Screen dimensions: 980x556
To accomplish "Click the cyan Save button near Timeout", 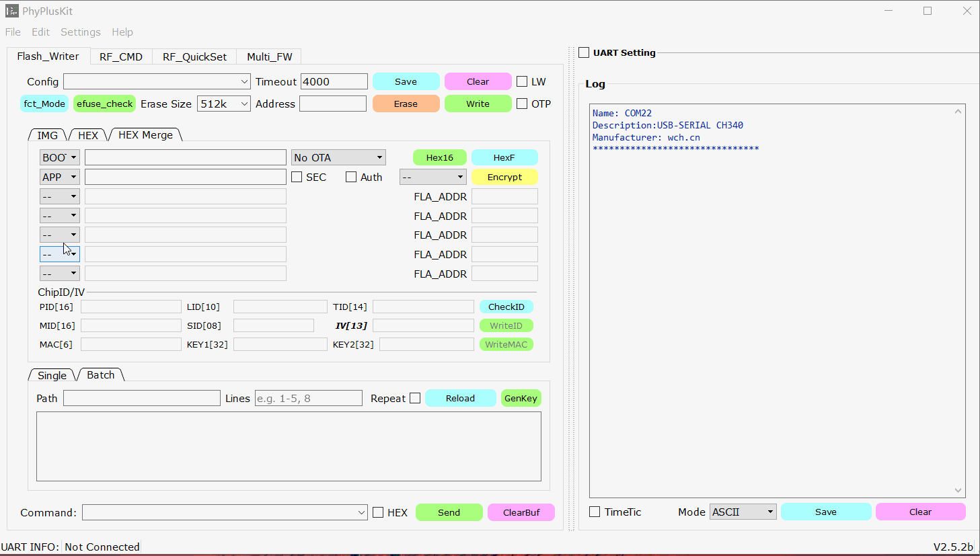I will coord(406,81).
